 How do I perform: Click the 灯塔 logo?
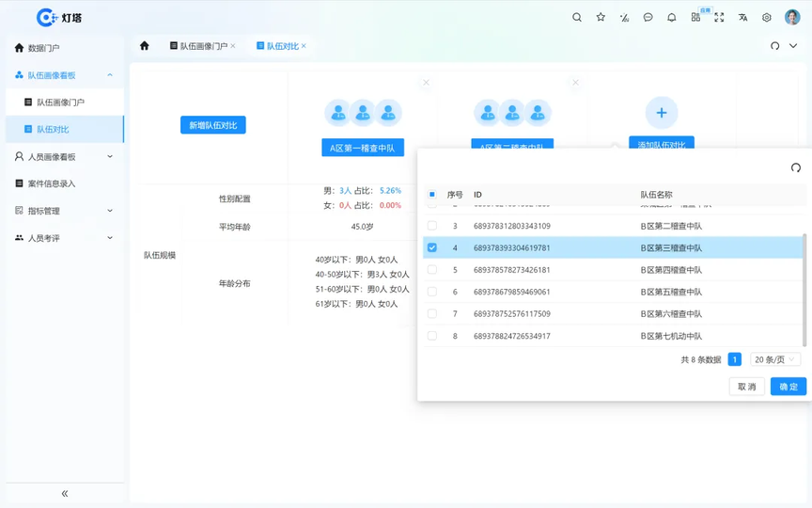(x=59, y=17)
